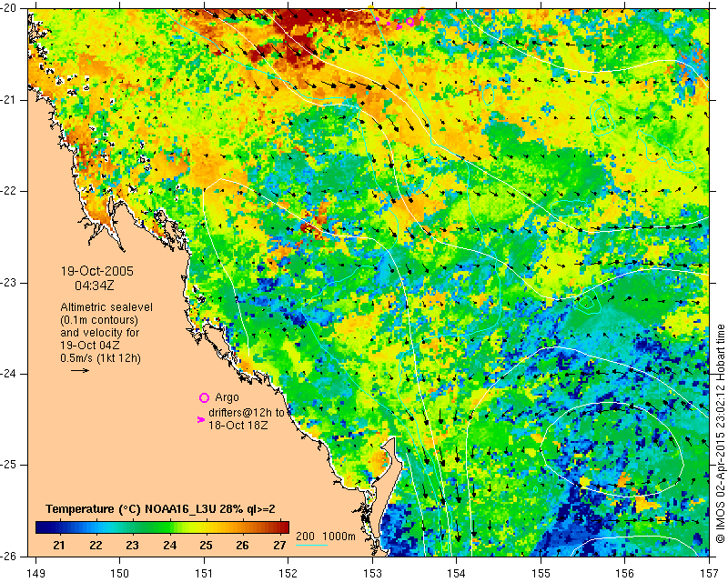Click the longitude axis label 156
Screen dimensions: 728x582
click(624, 574)
